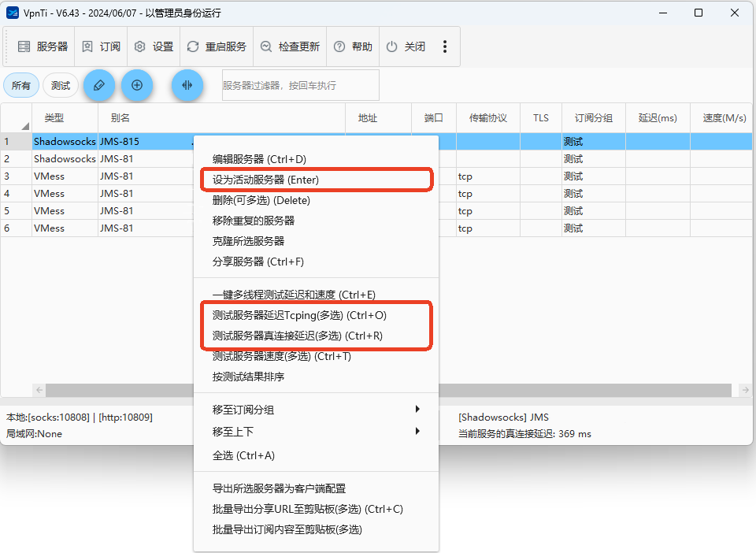The width and height of the screenshot is (756, 553).
Task: Choose 测试服务器速度(多选) (Ctrl+T) entry
Action: 316,356
